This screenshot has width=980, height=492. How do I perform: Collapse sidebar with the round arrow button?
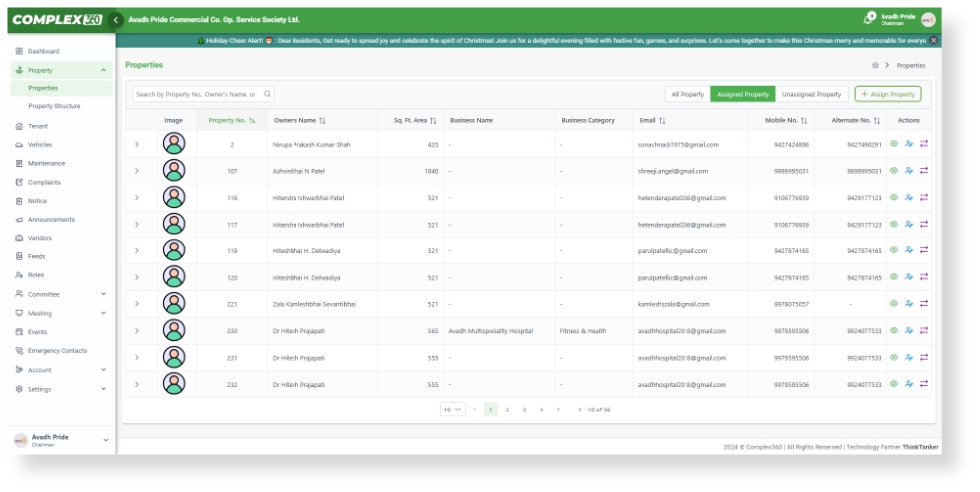tap(115, 20)
